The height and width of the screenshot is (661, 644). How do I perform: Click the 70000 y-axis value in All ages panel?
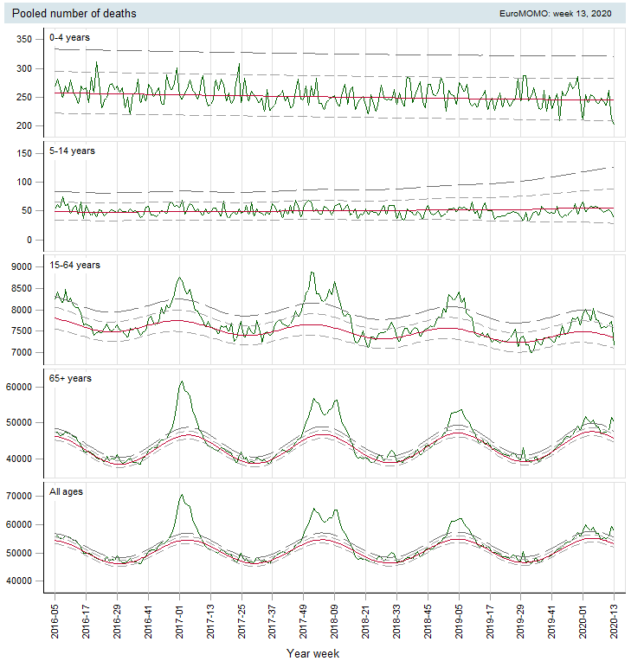tap(18, 497)
